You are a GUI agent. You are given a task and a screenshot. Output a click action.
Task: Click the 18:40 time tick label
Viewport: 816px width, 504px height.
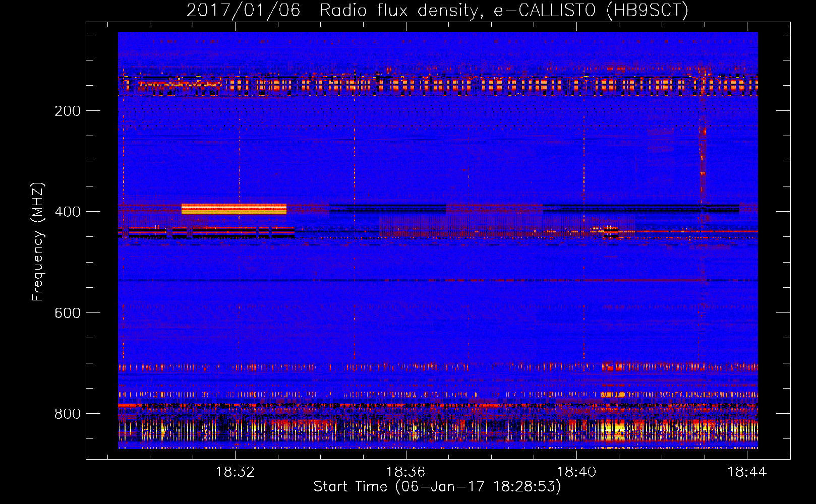click(576, 472)
